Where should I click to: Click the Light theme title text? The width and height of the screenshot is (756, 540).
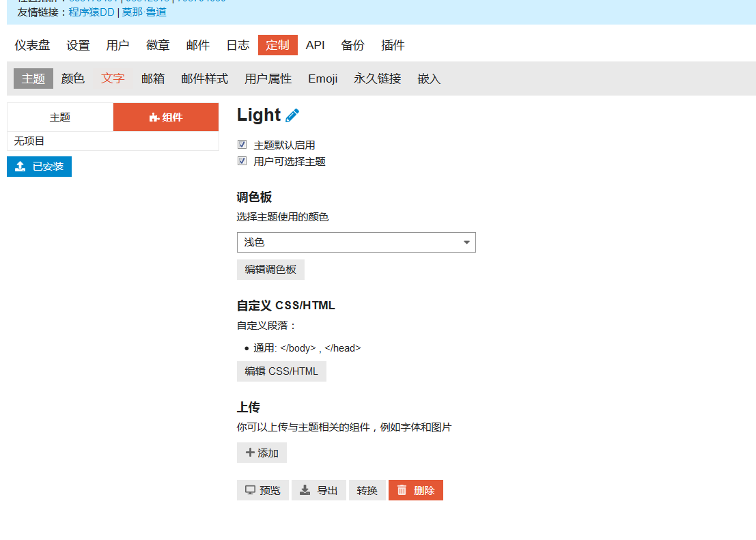(x=259, y=115)
